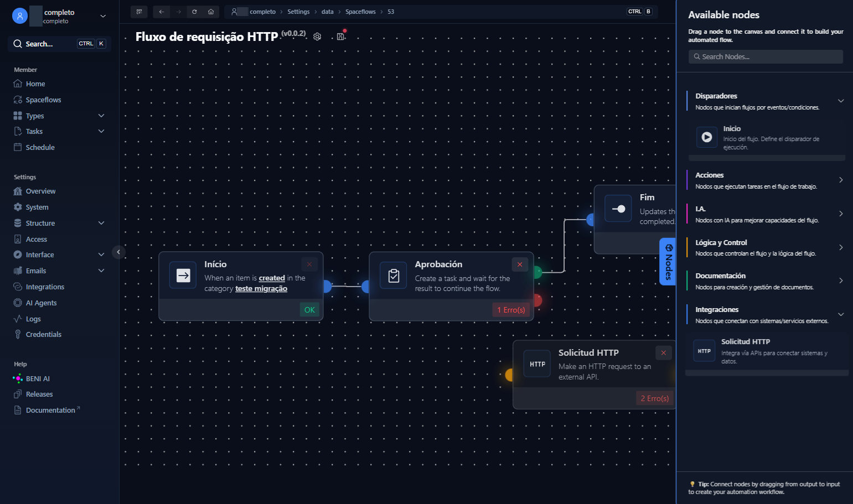The height and width of the screenshot is (504, 853).
Task: Click the QR-style grid icon in top bar
Action: [x=139, y=12]
